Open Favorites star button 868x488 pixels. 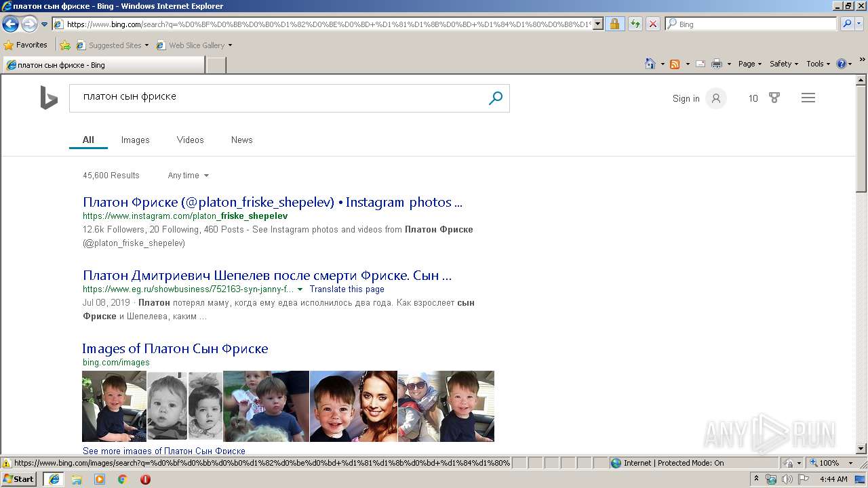click(x=26, y=45)
